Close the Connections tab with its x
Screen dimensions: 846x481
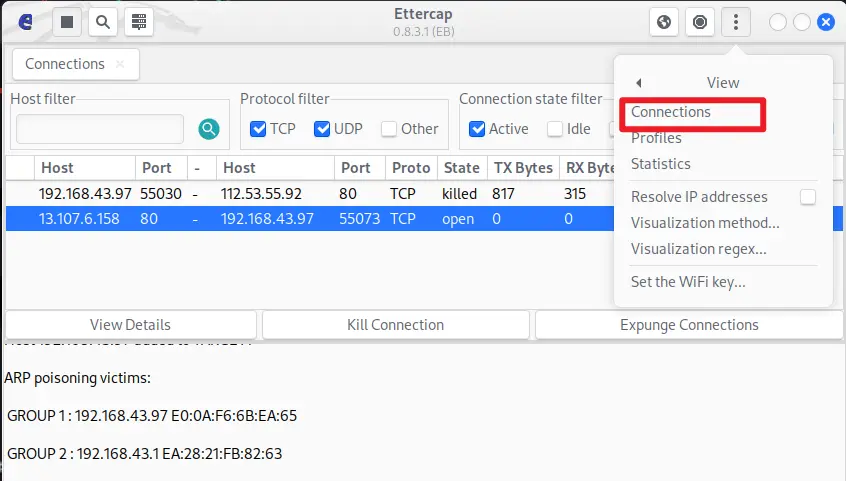click(120, 64)
